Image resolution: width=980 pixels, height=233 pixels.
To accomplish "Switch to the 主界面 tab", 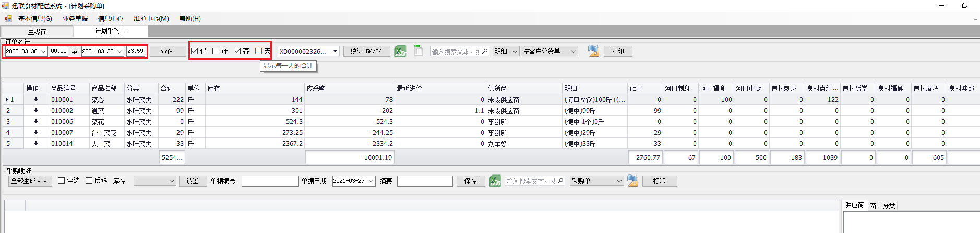I will coord(38,31).
